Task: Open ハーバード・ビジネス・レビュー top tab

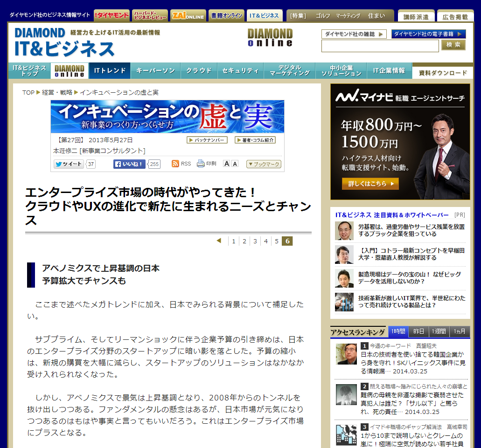Action: pyautogui.click(x=150, y=15)
